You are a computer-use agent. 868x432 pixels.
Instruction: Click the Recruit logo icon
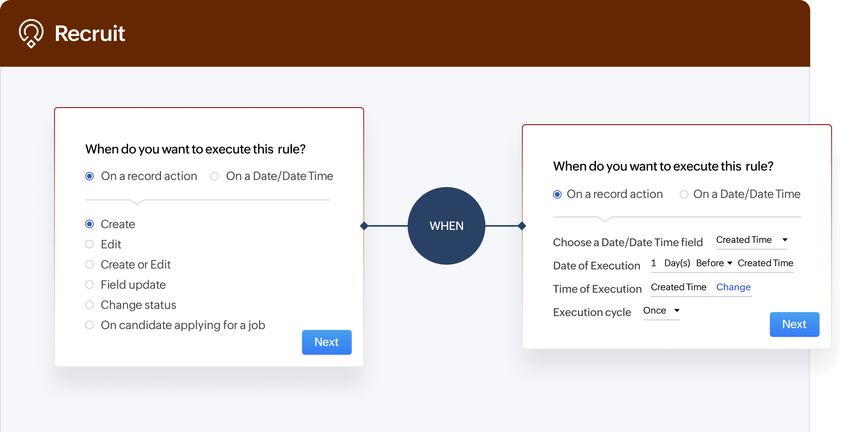coord(30,33)
